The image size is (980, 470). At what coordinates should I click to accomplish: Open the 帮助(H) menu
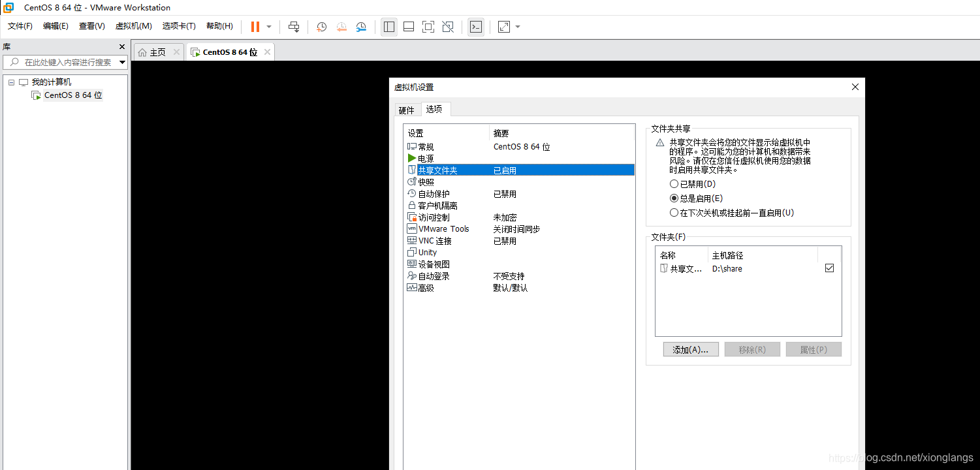pyautogui.click(x=219, y=26)
